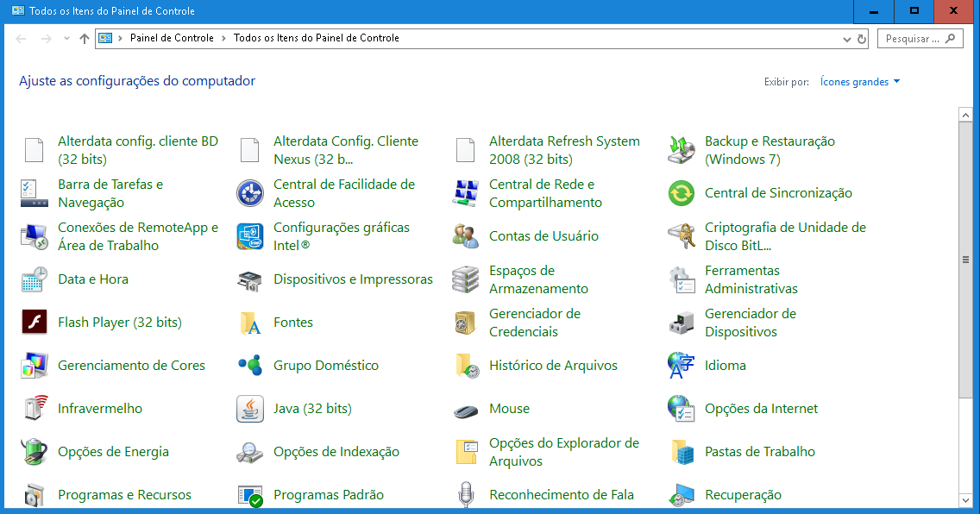Open the Contas de Usuário link

(543, 236)
